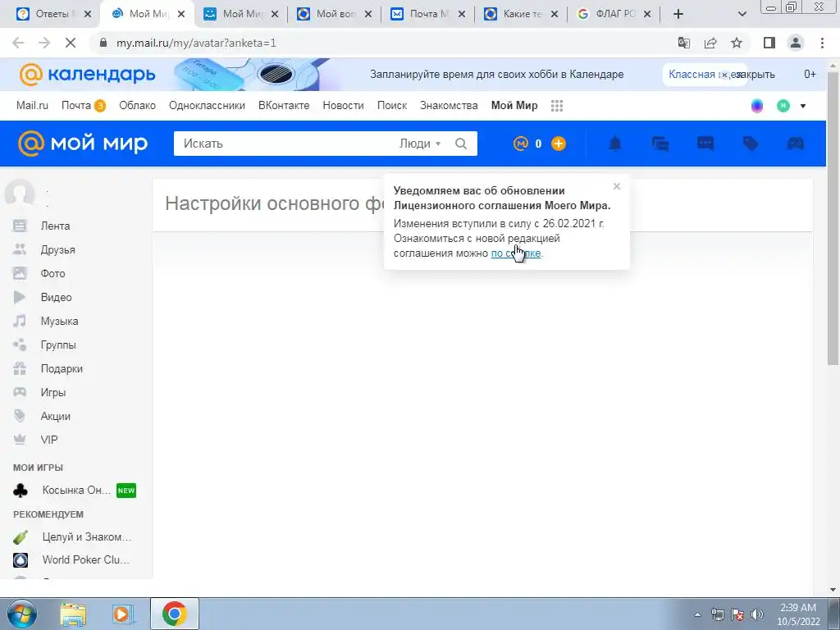The image size is (840, 630).
Task: Click the volume speaker tray icon
Action: (x=756, y=614)
